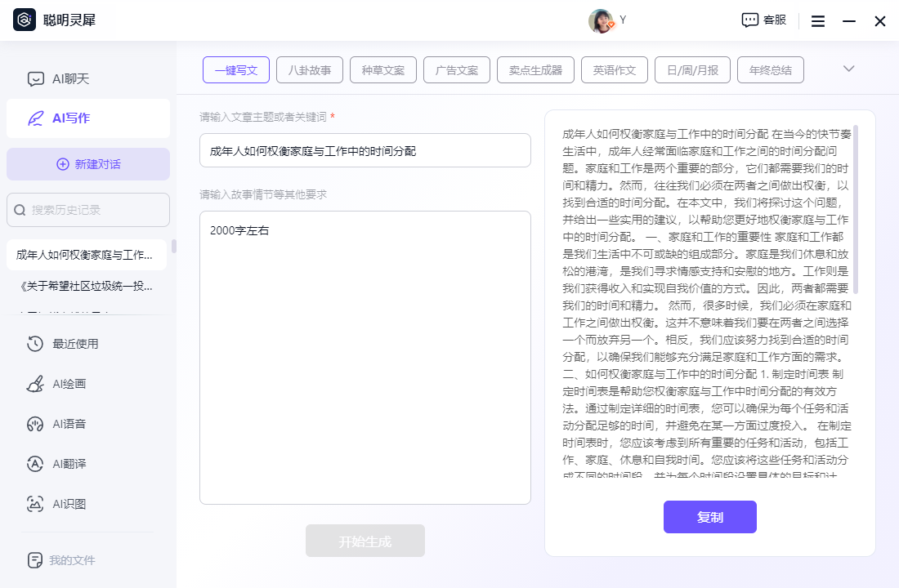Select the 年终总结 tab
The image size is (899, 588).
pyautogui.click(x=771, y=70)
